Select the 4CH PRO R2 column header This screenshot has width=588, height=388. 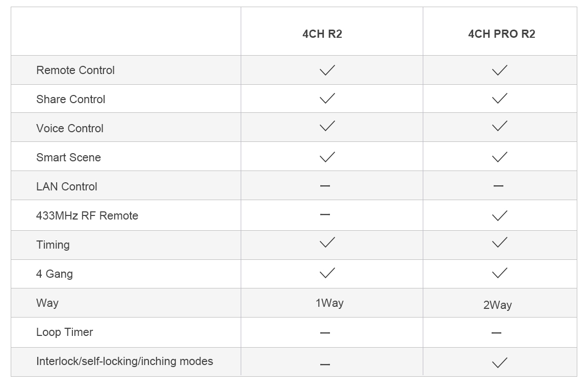(x=501, y=34)
